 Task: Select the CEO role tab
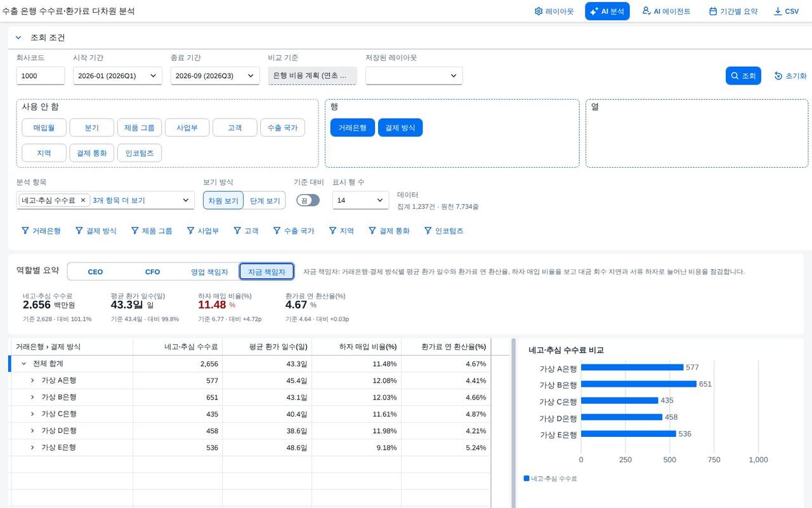(x=95, y=272)
